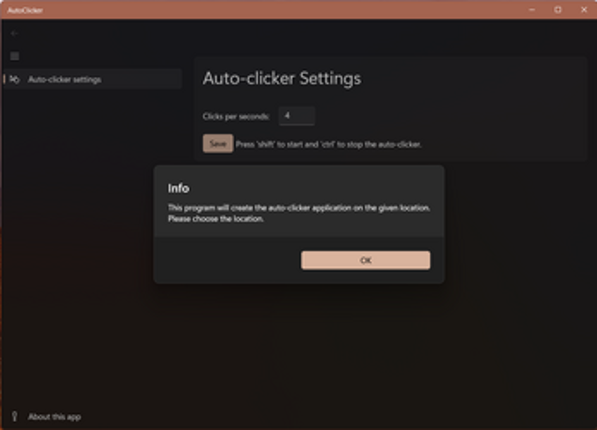Click the 'Clicks per seconds:' label
Image resolution: width=597 pixels, height=430 pixels.
(236, 117)
